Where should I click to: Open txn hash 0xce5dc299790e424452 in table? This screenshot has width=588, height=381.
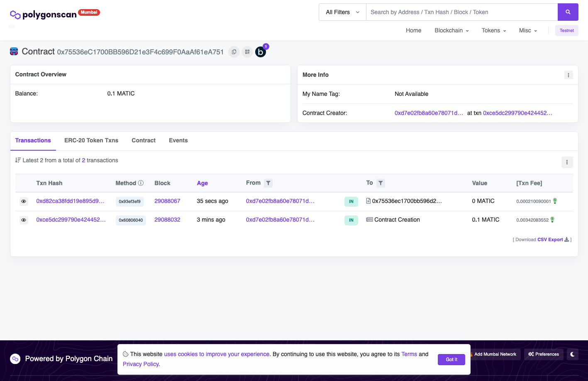[71, 220]
